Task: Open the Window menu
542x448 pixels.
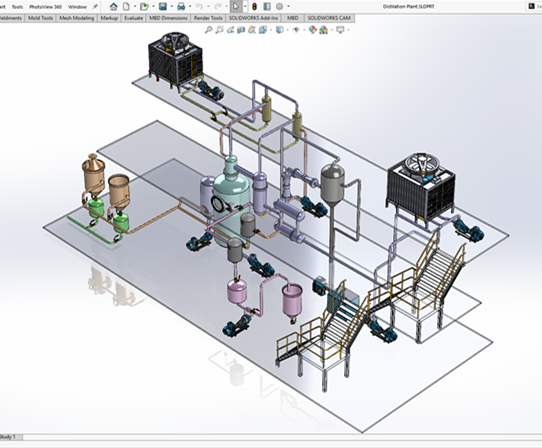Action: pyautogui.click(x=77, y=7)
